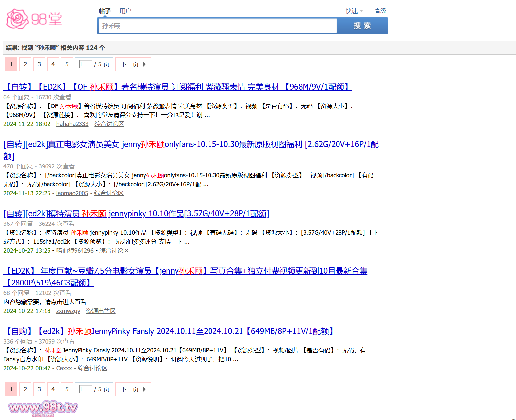Click the date 2024-10-22 17:18

pyautogui.click(x=27, y=311)
